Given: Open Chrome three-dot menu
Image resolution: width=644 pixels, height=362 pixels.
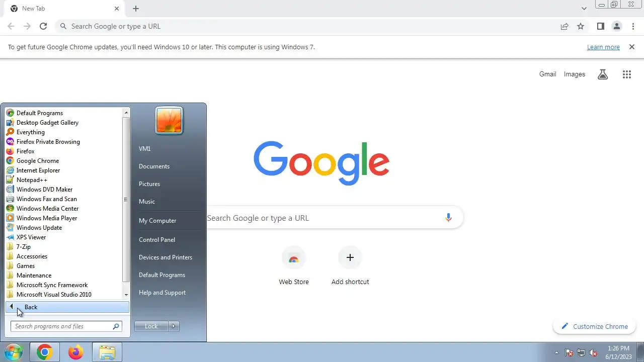Looking at the screenshot, I should (633, 26).
